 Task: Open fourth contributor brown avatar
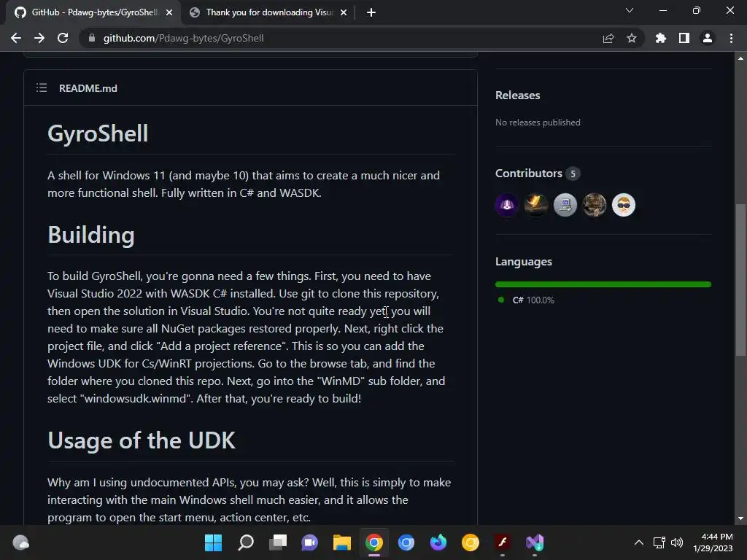pyautogui.click(x=595, y=205)
